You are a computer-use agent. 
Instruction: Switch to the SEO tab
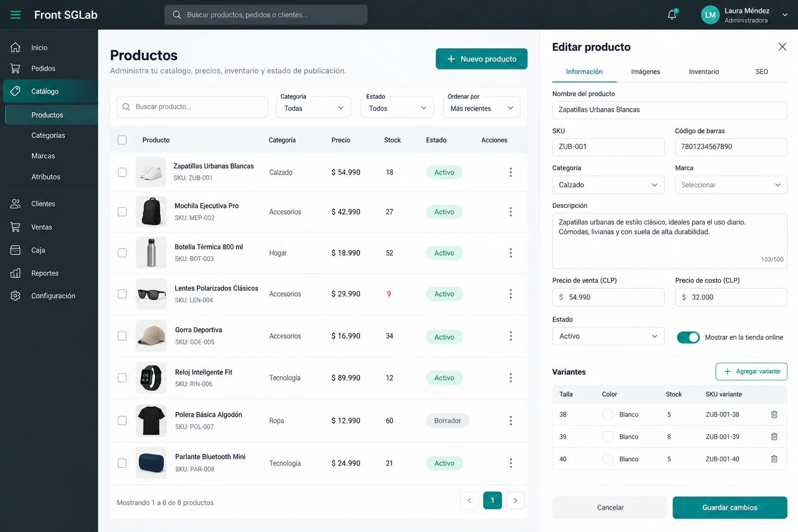click(762, 72)
